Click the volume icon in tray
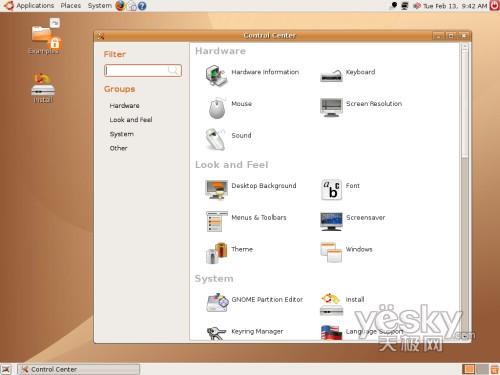Image resolution: width=500 pixels, height=375 pixels. pos(417,6)
